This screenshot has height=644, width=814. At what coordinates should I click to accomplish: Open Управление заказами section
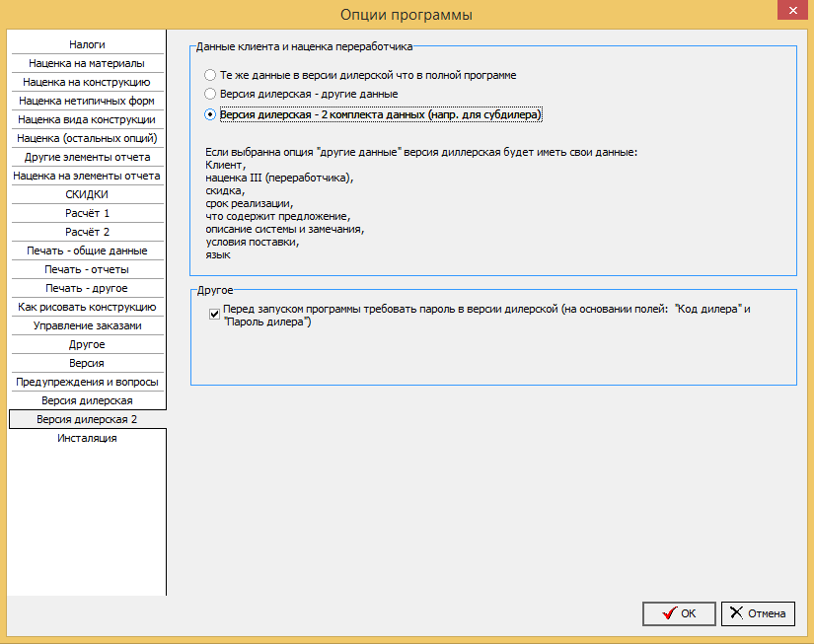point(87,325)
